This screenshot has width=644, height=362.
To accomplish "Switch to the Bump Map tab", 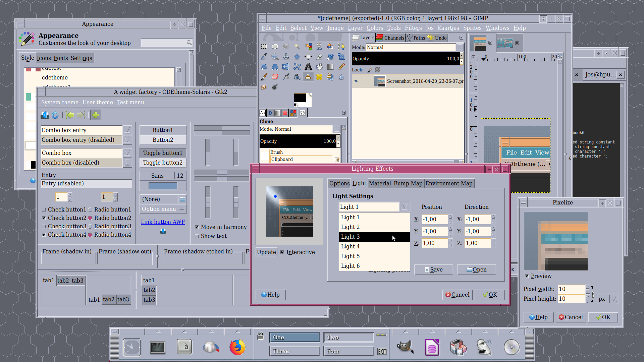I will [x=408, y=183].
